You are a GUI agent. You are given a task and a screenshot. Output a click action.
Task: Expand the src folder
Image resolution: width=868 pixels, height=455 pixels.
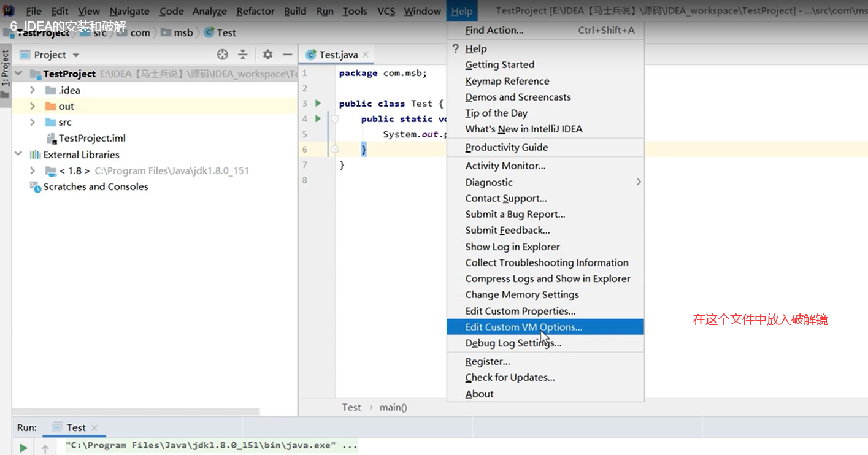[33, 122]
